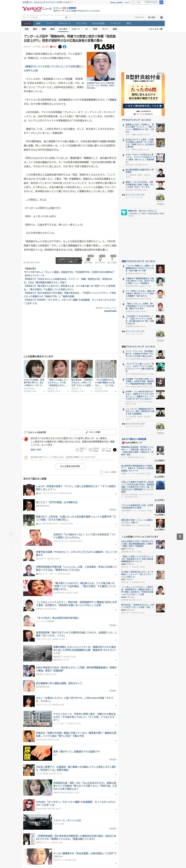
Task: Open the みんなの意見 navigation tab
Action: click(99, 24)
